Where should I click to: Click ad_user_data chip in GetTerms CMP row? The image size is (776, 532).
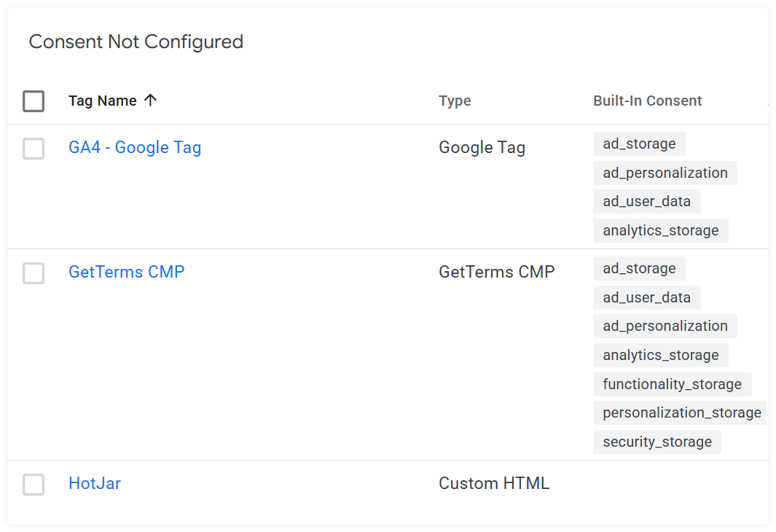pos(647,297)
